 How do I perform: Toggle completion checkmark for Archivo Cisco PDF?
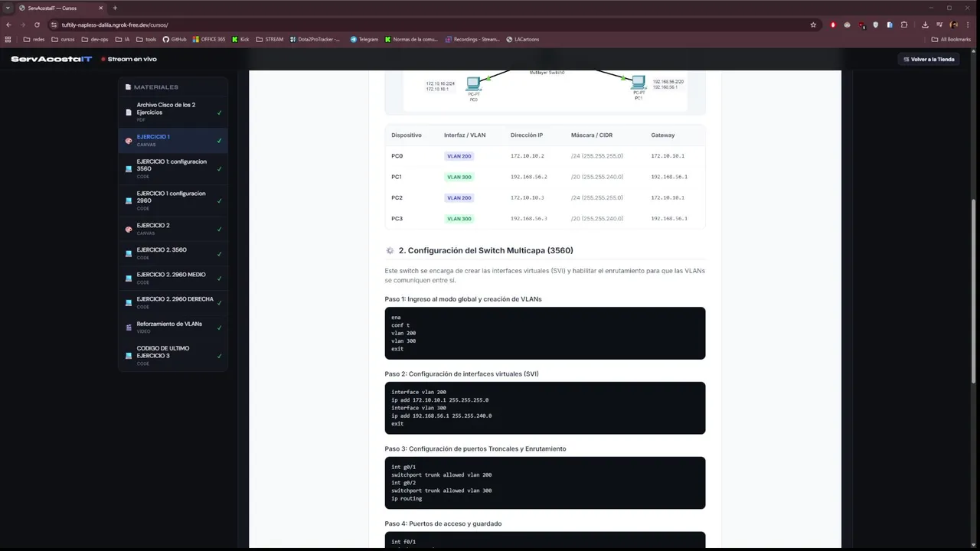tap(219, 112)
